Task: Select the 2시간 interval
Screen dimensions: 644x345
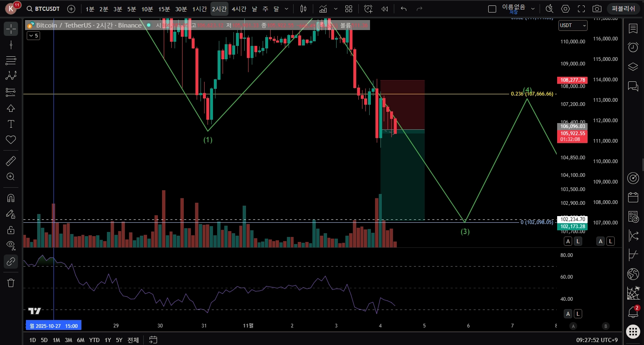Action: pyautogui.click(x=219, y=9)
